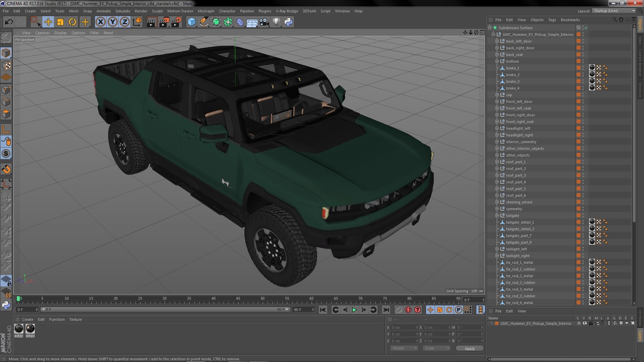
Task: Open the Simulate menu
Action: [122, 11]
